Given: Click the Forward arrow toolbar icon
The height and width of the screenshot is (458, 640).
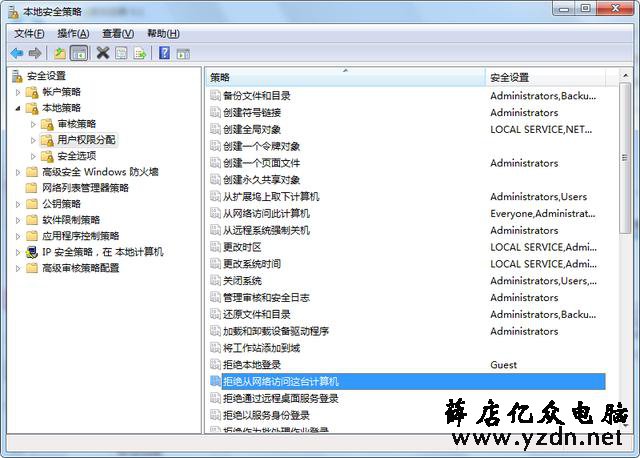Looking at the screenshot, I should click(x=35, y=53).
